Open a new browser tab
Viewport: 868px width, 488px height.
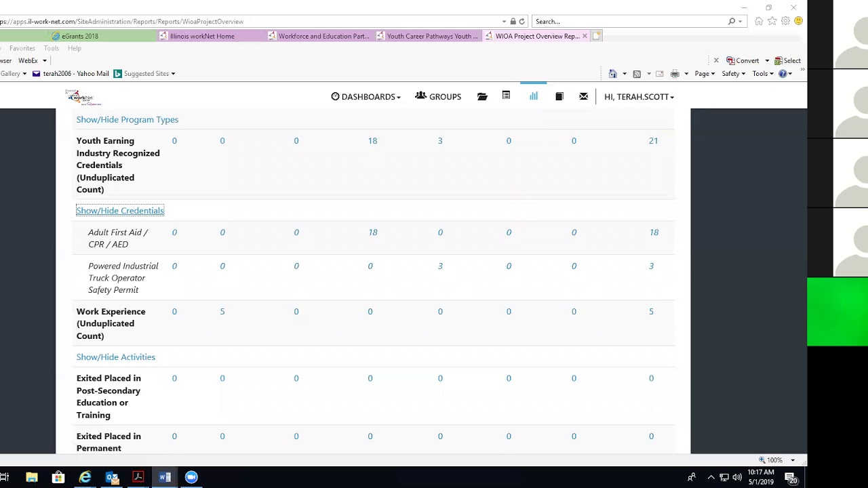(x=597, y=37)
